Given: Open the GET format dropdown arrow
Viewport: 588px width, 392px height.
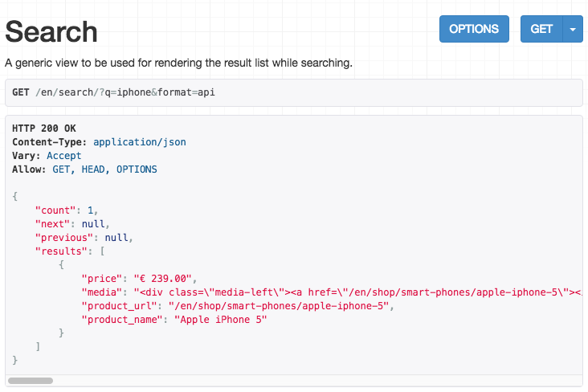Looking at the screenshot, I should [573, 29].
